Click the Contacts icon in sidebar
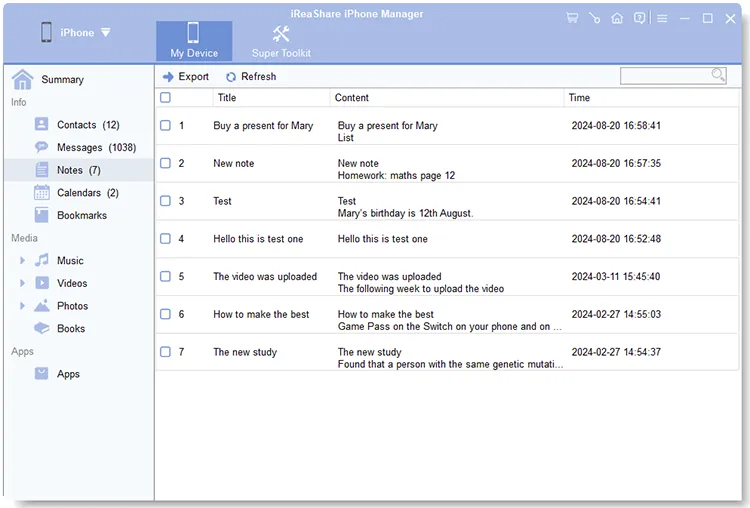 [42, 125]
